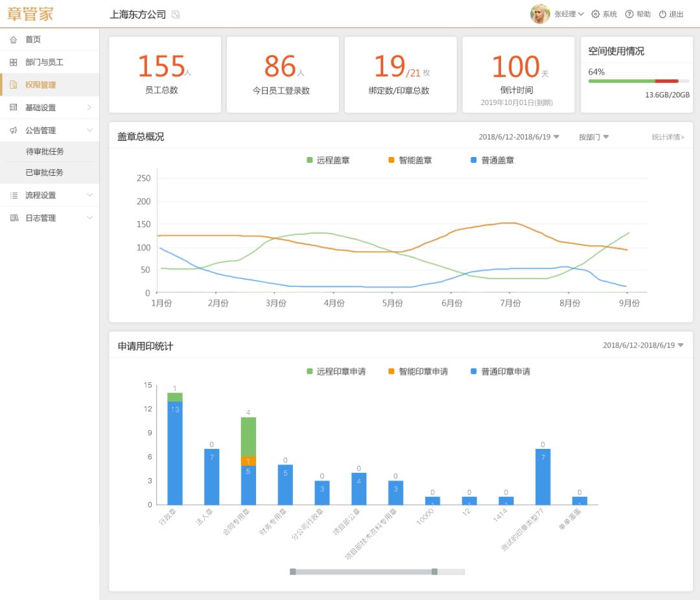The width and height of the screenshot is (700, 600).
Task: Expand the 张经理 account dropdown
Action: 569,14
